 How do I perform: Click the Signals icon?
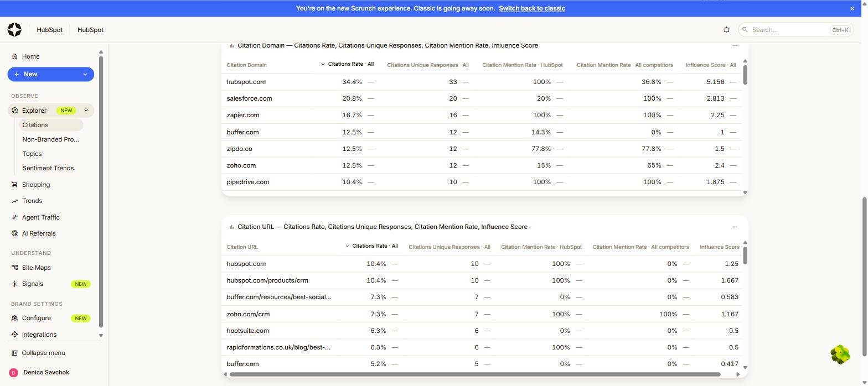pyautogui.click(x=14, y=284)
